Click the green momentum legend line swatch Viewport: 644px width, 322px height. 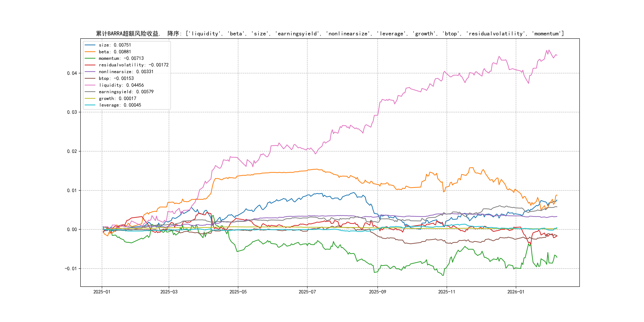click(x=90, y=58)
